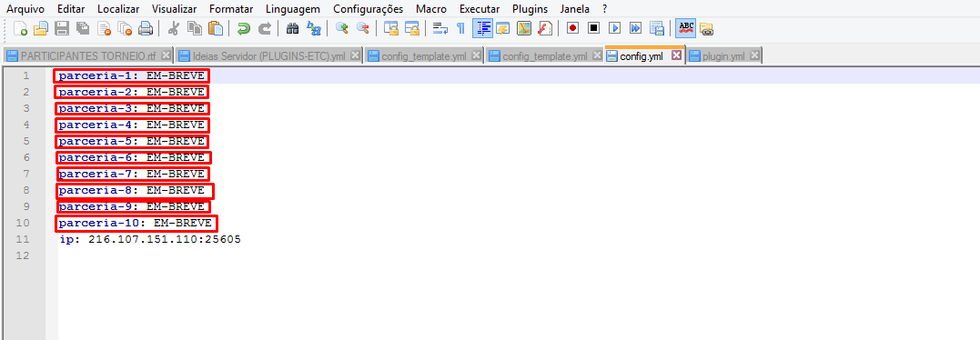Image resolution: width=980 pixels, height=340 pixels.
Task: Open the function list icon
Action: [x=544, y=28]
